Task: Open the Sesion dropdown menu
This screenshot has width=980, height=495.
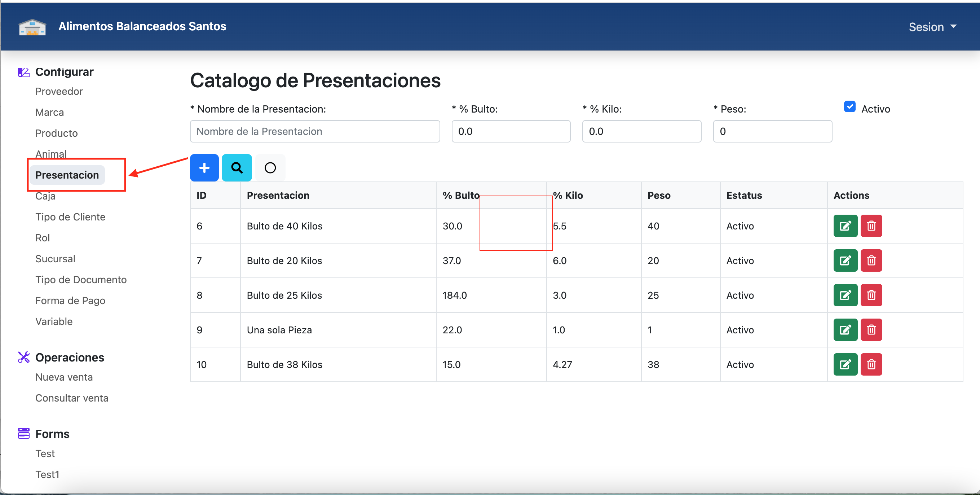Action: (x=932, y=27)
